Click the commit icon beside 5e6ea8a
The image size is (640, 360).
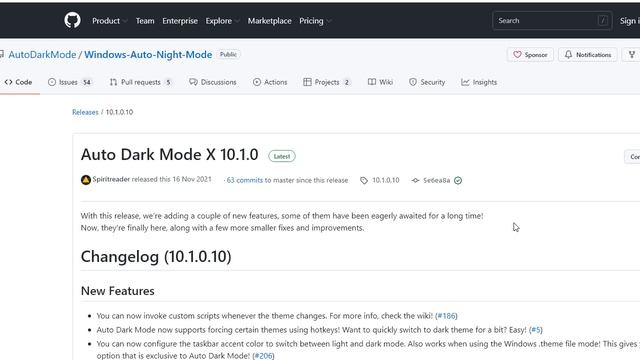coord(416,180)
